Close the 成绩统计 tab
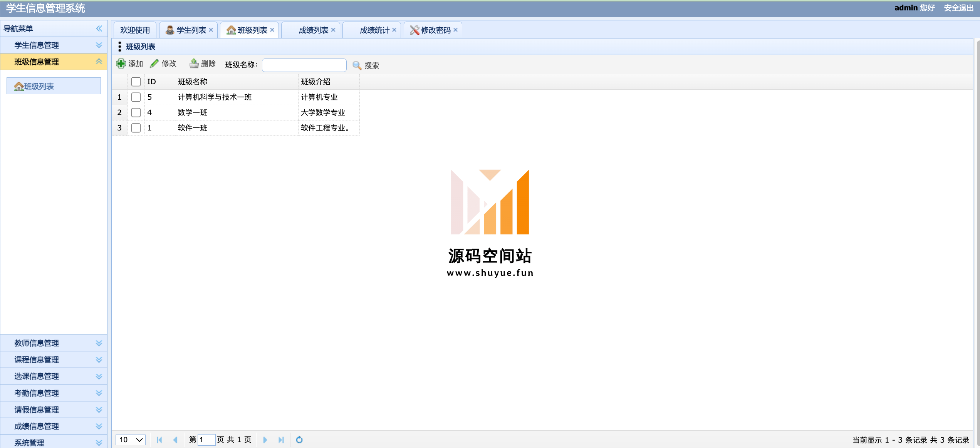The height and width of the screenshot is (448, 980). click(394, 30)
